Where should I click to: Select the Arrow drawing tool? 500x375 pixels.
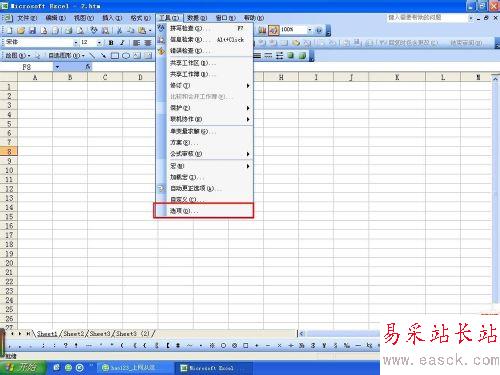click(x=103, y=56)
